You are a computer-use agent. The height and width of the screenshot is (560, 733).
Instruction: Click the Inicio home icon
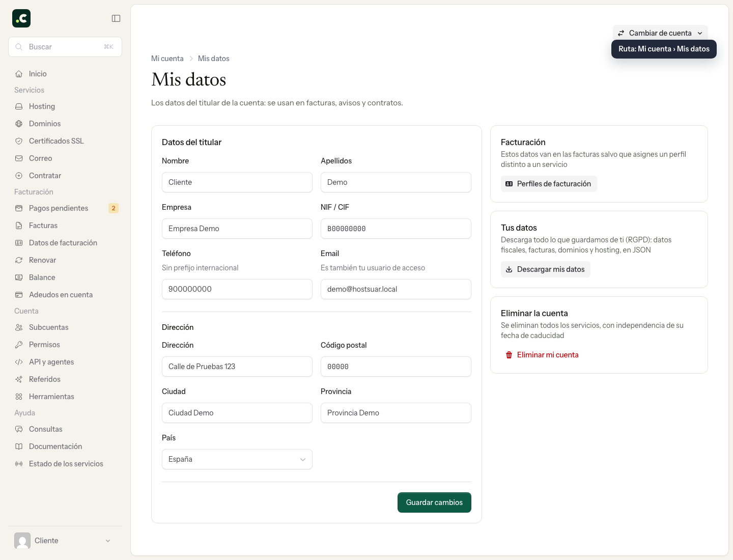19,74
